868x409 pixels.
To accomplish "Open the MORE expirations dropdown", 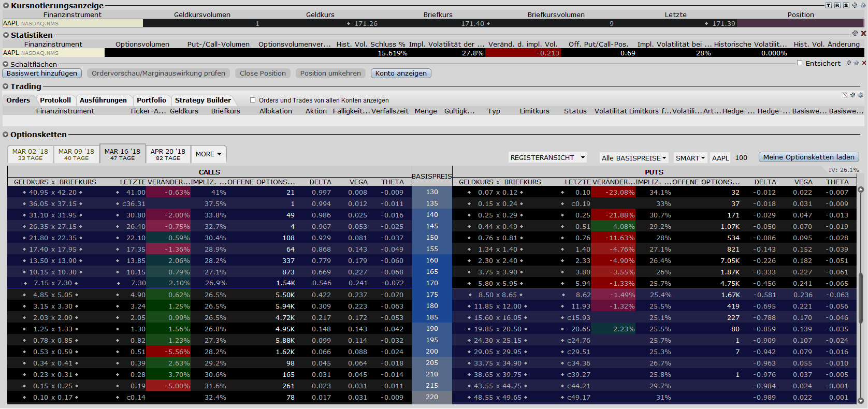I will (x=209, y=154).
